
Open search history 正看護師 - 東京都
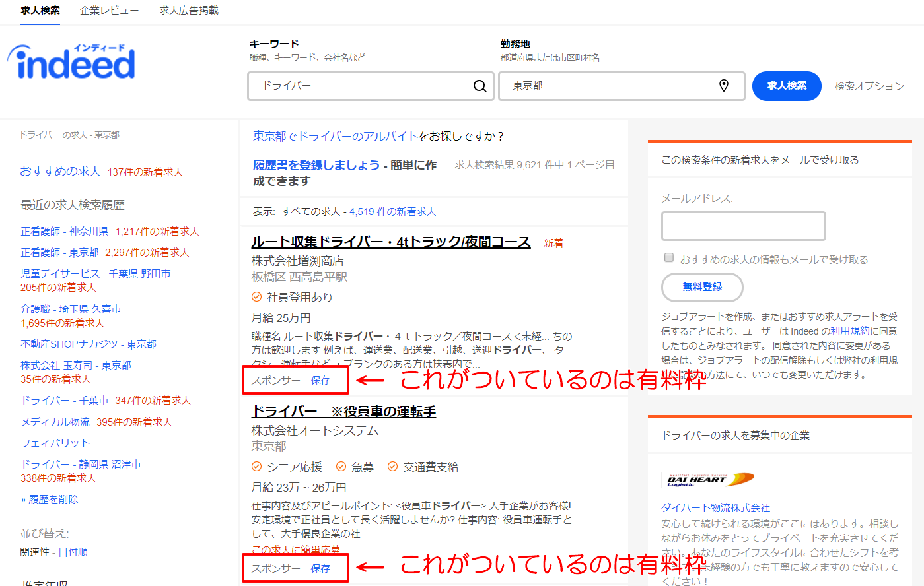tap(59, 253)
